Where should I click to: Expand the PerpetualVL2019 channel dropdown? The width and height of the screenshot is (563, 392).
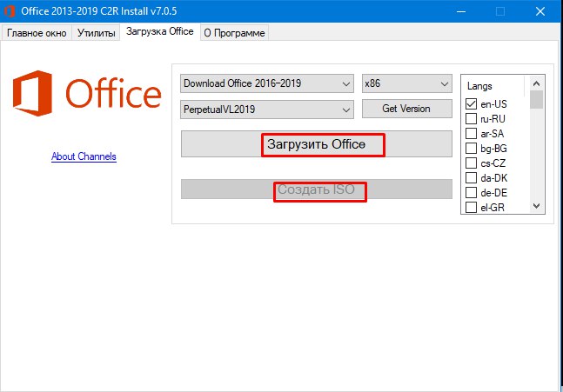267,109
